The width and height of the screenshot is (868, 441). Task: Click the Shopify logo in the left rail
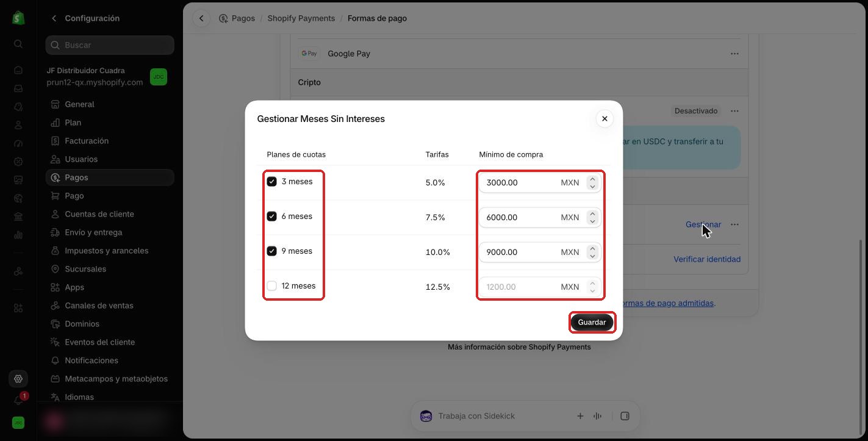coord(18,18)
